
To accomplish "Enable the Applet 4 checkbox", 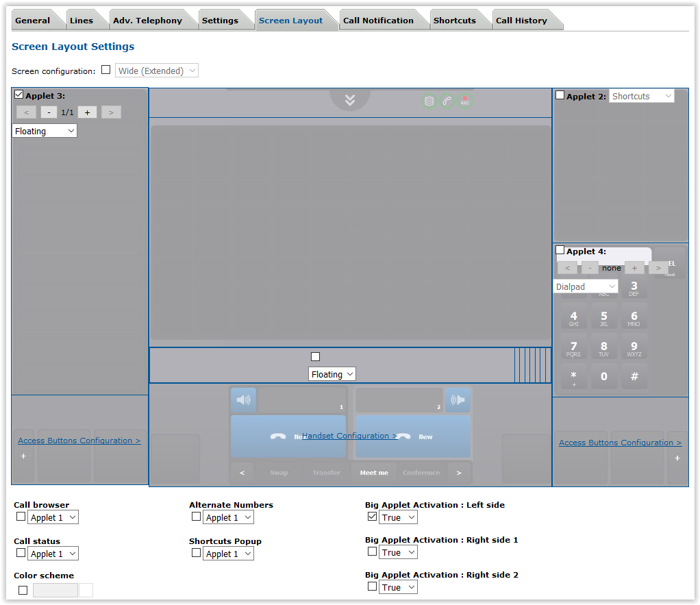I will pyautogui.click(x=560, y=250).
